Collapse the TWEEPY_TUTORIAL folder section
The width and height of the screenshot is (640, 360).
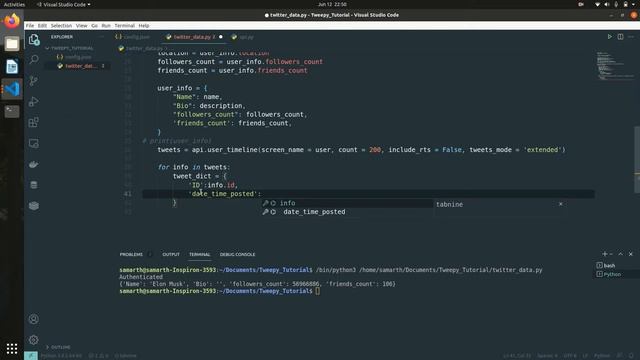[x=72, y=48]
